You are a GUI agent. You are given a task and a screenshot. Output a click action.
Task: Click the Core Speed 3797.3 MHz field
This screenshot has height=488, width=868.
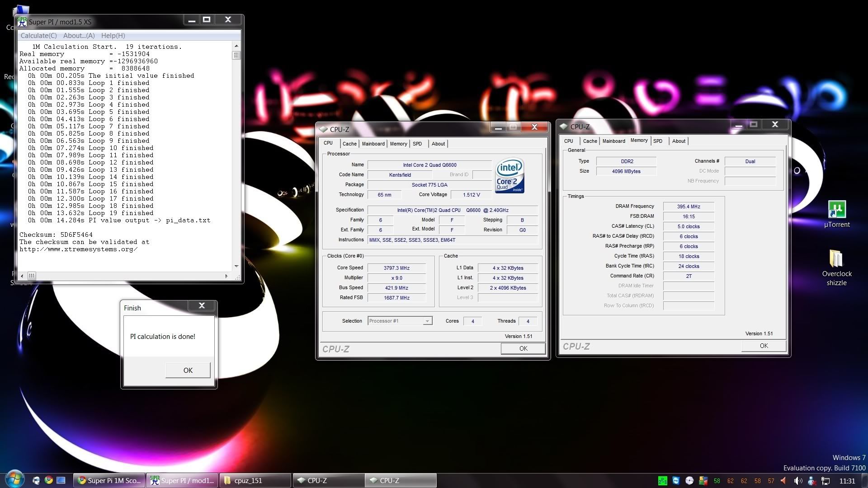click(396, 268)
